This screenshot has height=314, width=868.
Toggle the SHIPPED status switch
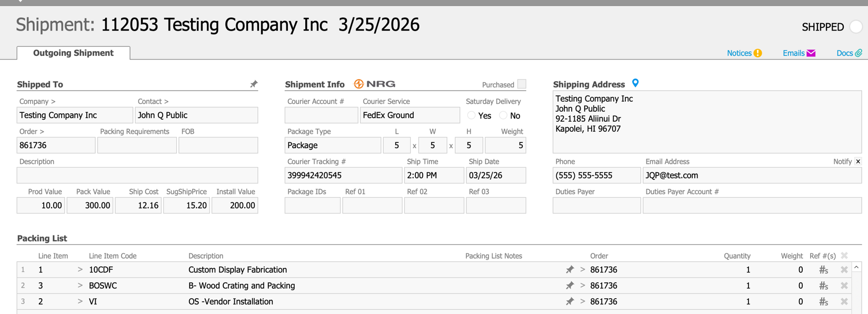[856, 27]
